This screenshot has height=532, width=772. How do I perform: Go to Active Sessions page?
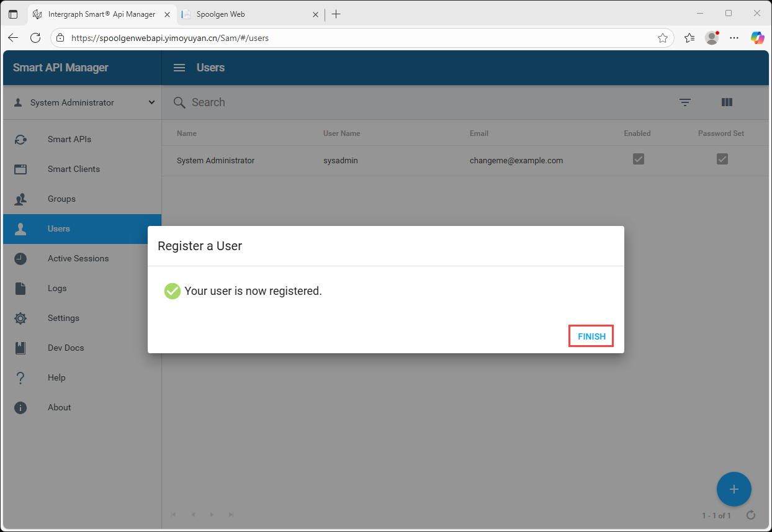pyautogui.click(x=78, y=258)
